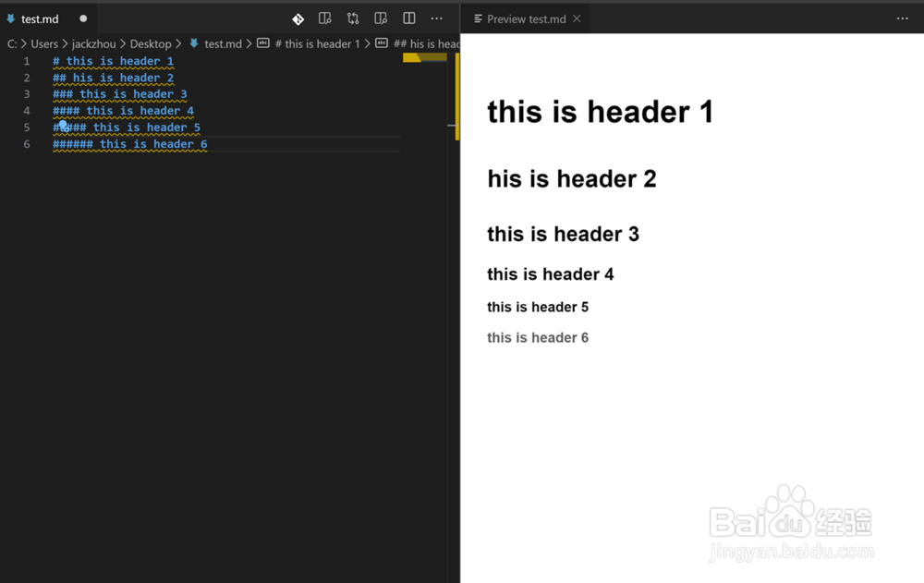The image size is (924, 583).
Task: Open editor More Actions ellipsis menu
Action: pyautogui.click(x=437, y=18)
